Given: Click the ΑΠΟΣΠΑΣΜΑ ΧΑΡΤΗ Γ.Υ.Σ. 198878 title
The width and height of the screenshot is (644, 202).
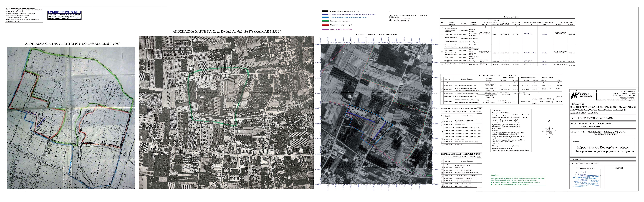Looking at the screenshot, I should 227,32.
